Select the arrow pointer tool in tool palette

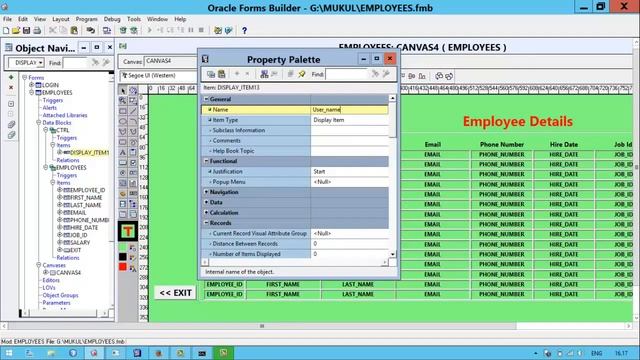tap(123, 90)
